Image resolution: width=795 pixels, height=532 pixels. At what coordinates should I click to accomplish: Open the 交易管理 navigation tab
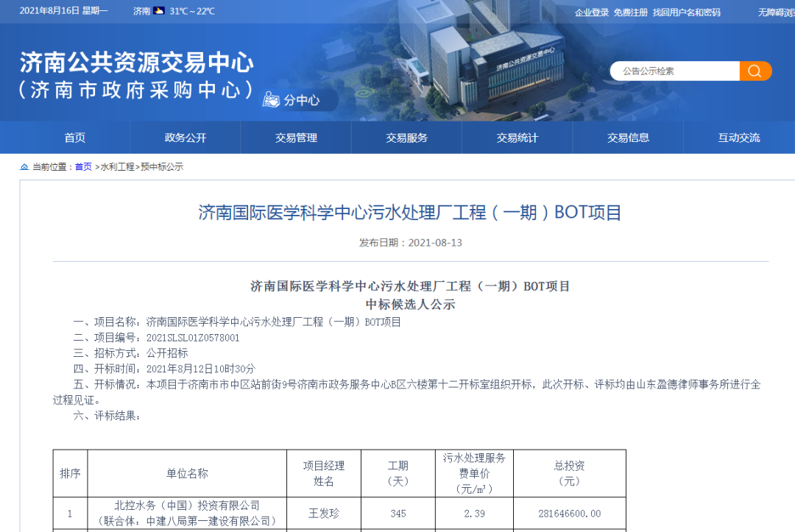point(296,138)
